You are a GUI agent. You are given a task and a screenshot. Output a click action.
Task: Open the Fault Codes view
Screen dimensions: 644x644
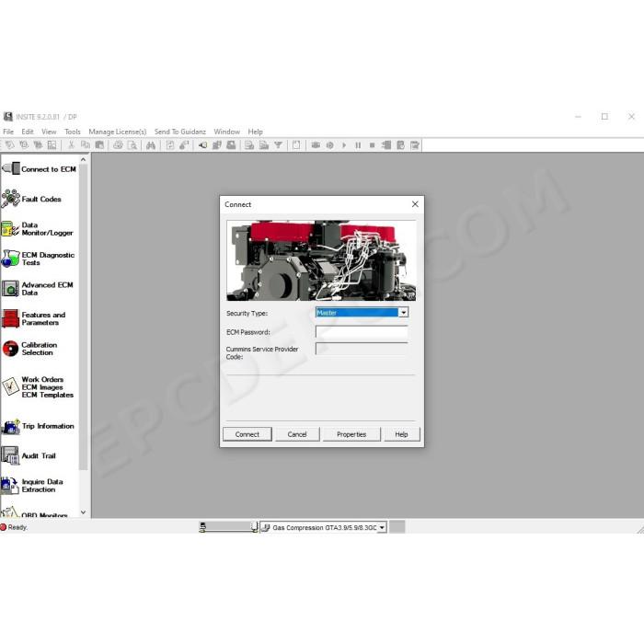pyautogui.click(x=31, y=199)
